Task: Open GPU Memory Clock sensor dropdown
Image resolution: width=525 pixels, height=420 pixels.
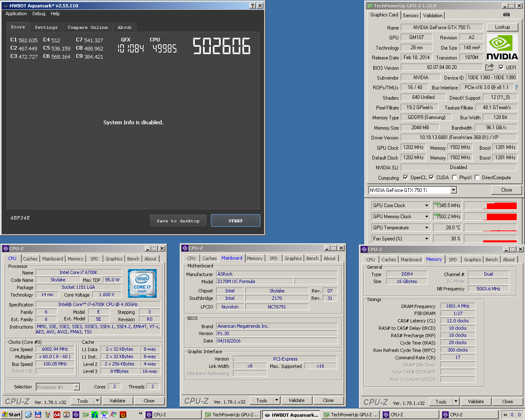Action: [x=427, y=216]
